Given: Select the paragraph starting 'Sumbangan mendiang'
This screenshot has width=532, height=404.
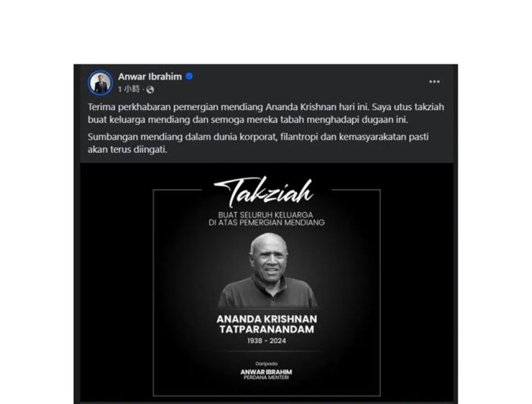Looking at the screenshot, I should [x=258, y=143].
